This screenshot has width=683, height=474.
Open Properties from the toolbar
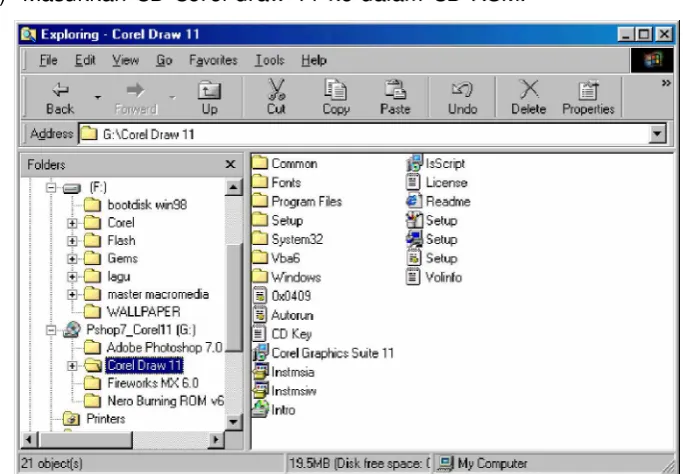click(588, 98)
